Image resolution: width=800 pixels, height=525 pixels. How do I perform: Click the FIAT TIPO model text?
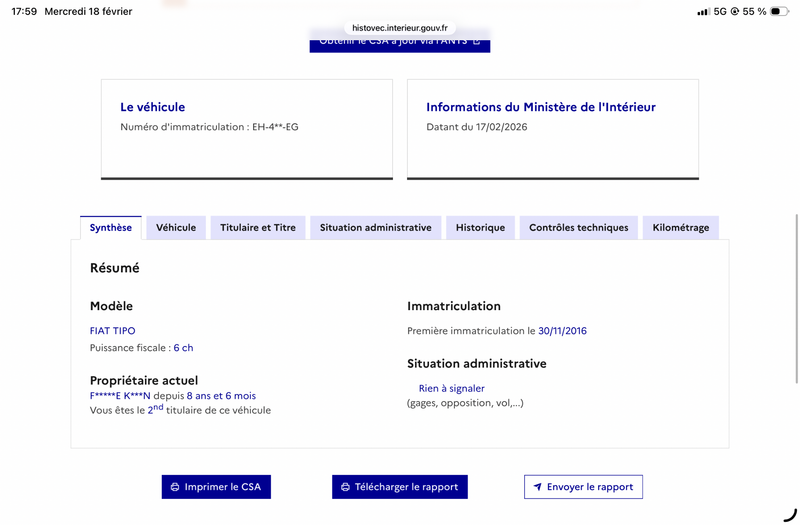tap(112, 331)
